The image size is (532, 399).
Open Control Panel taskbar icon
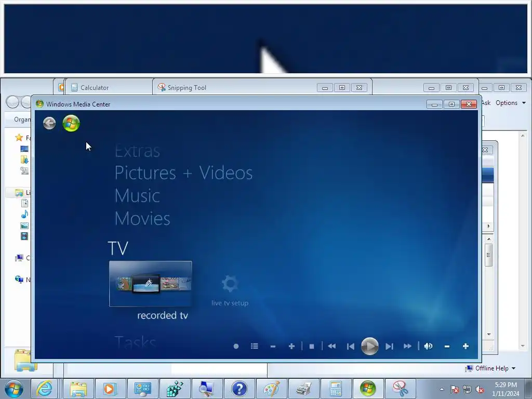tap(142, 389)
